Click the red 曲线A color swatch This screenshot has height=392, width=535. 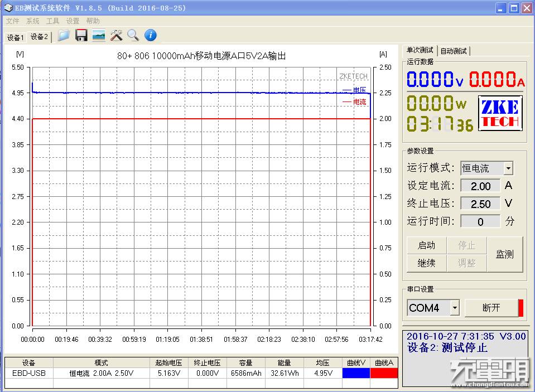click(x=384, y=373)
